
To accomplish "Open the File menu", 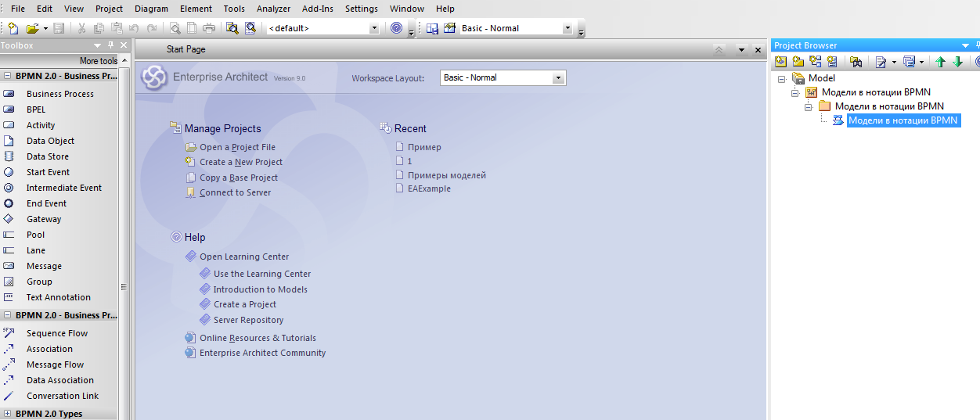I will tap(18, 9).
